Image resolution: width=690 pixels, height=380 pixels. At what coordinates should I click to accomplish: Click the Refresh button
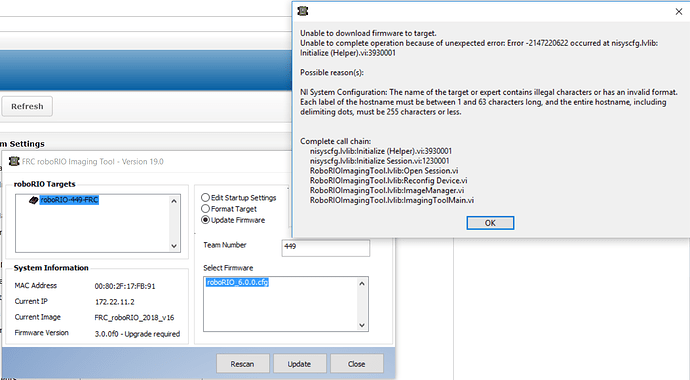click(x=27, y=106)
